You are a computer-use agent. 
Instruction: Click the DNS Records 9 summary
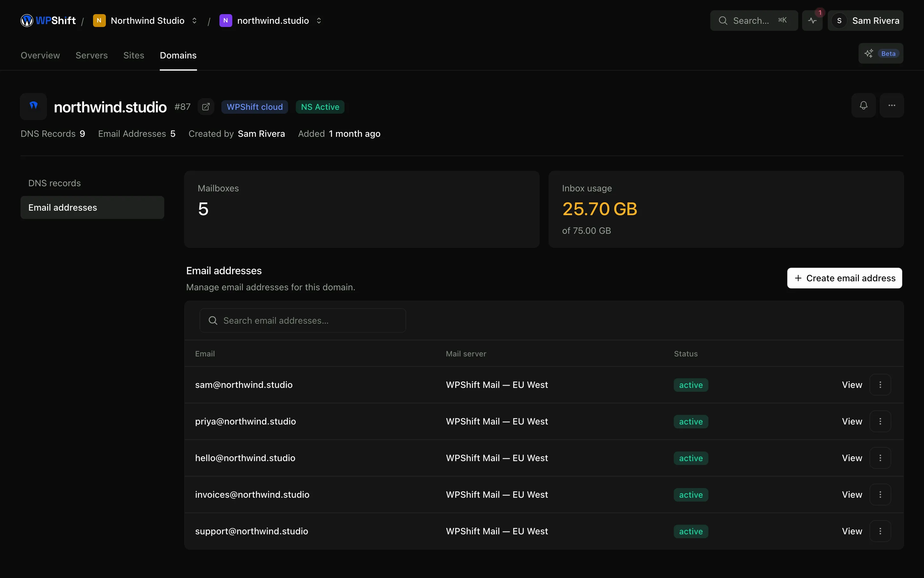pyautogui.click(x=53, y=134)
